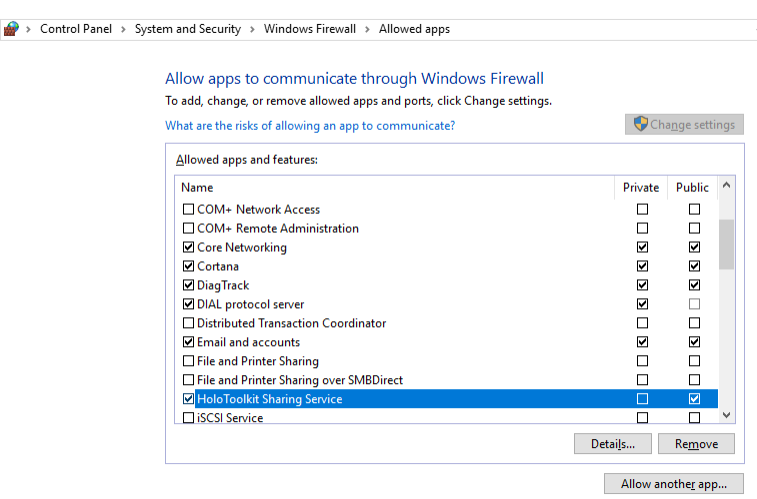Toggle COM+ Remote Administration checkbox
Viewport: 757px width, 499px height.
coord(188,228)
